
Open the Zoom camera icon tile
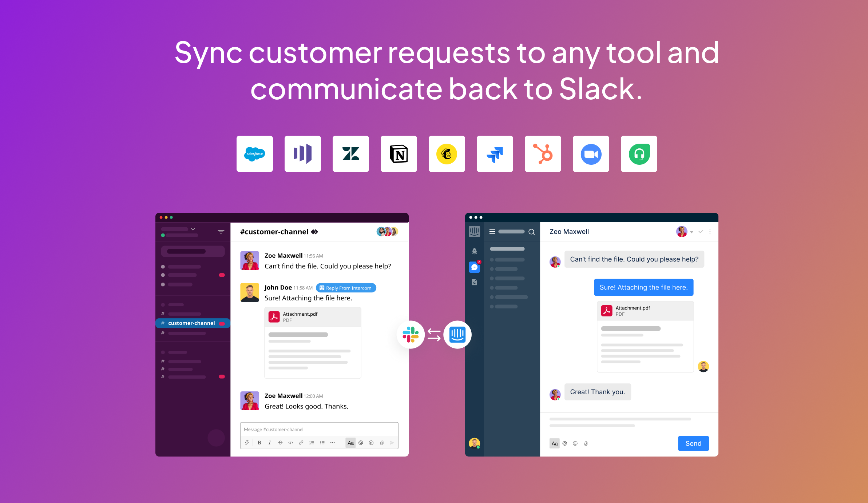(x=591, y=154)
